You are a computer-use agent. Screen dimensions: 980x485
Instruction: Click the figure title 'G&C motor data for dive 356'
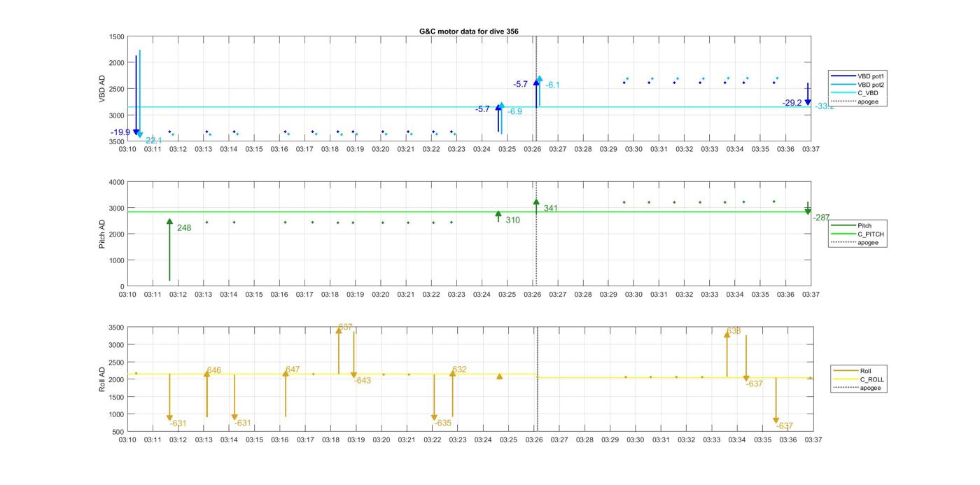468,31
